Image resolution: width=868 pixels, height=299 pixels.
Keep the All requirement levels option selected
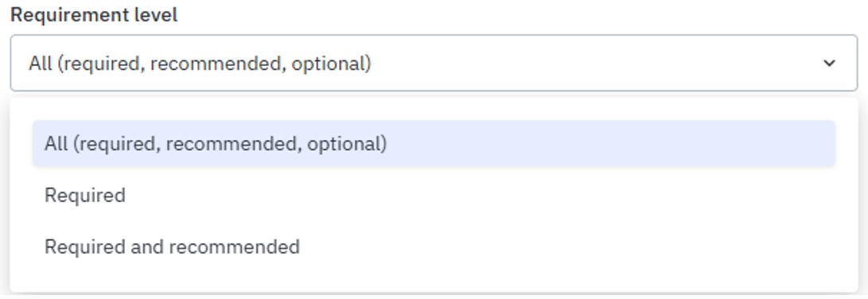pos(434,143)
